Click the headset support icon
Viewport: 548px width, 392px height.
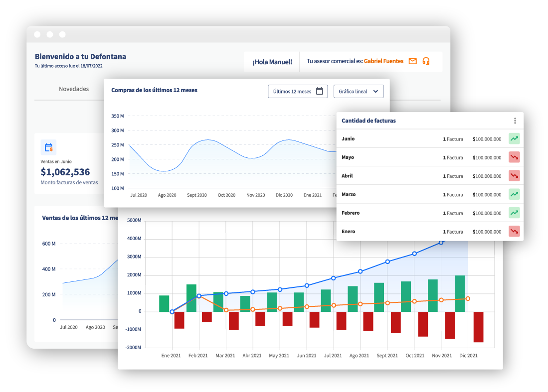click(x=425, y=61)
